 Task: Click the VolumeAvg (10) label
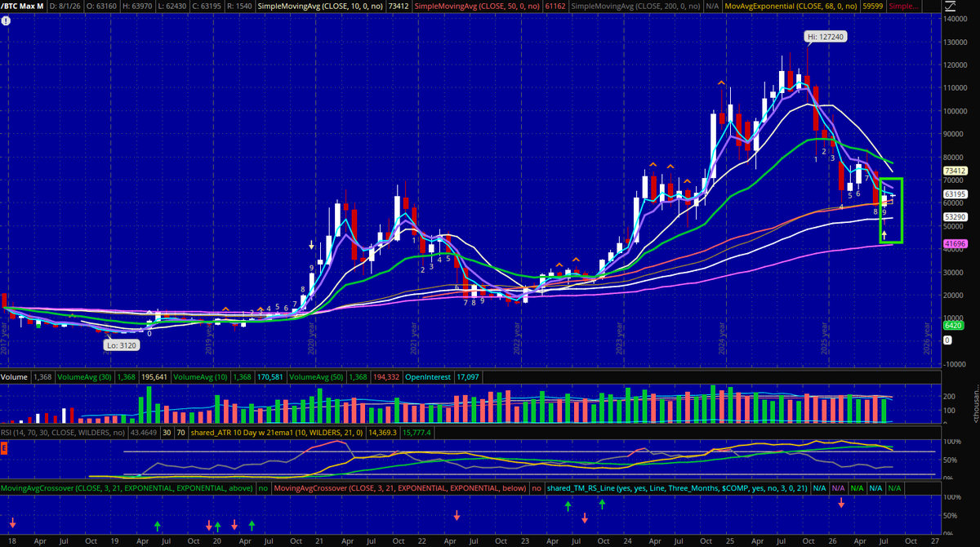(x=200, y=377)
